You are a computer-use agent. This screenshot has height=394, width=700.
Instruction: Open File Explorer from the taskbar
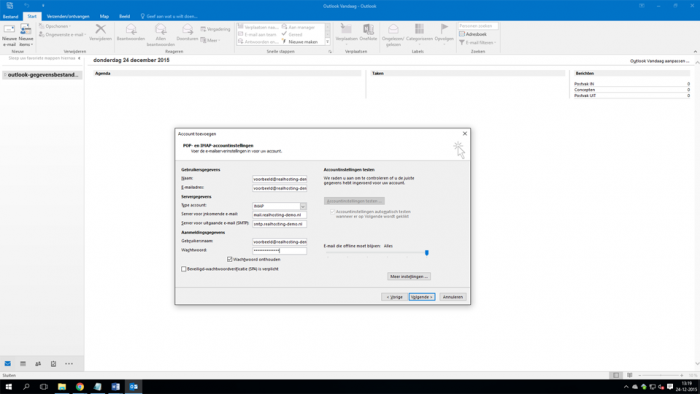click(62, 387)
